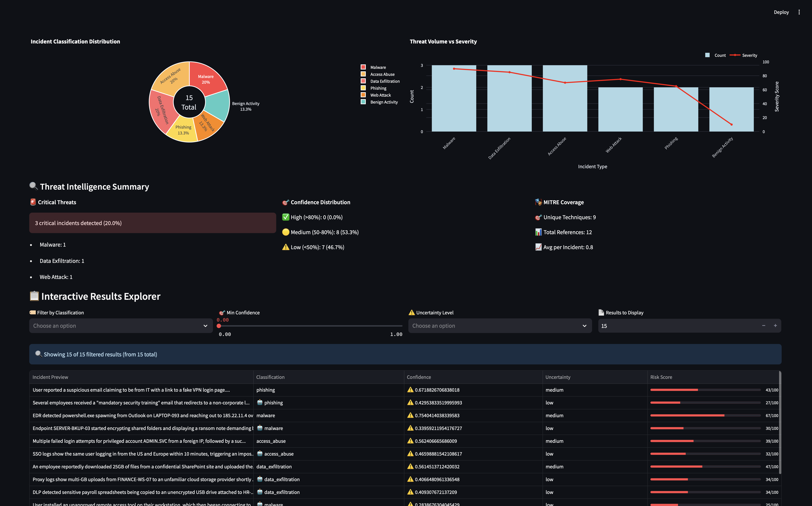This screenshot has height=506, width=812.
Task: Click warning icon on first phishing confidence
Action: pos(410,389)
